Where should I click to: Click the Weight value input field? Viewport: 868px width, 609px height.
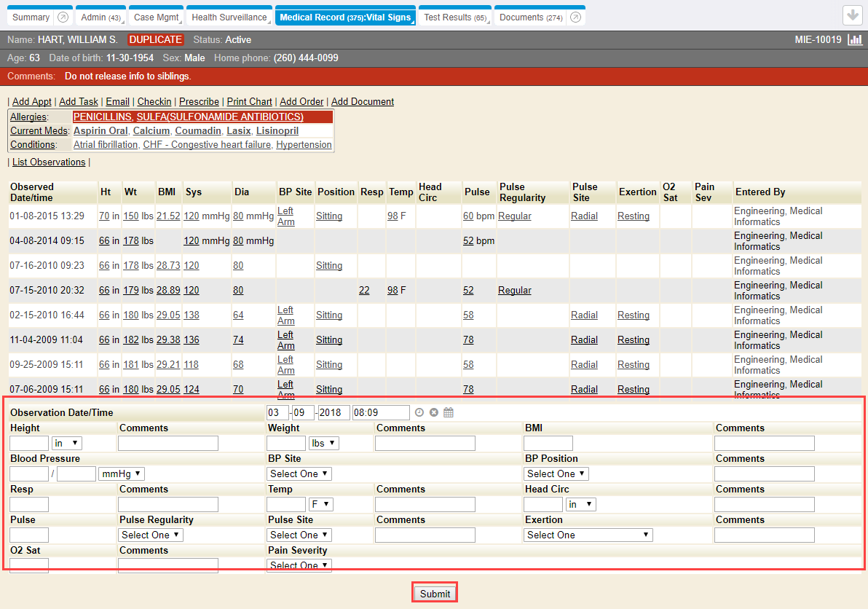(x=286, y=443)
